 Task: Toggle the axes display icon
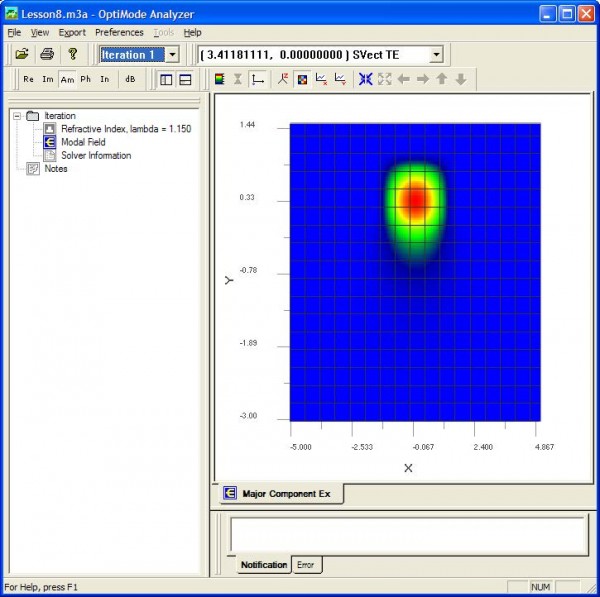pos(258,79)
